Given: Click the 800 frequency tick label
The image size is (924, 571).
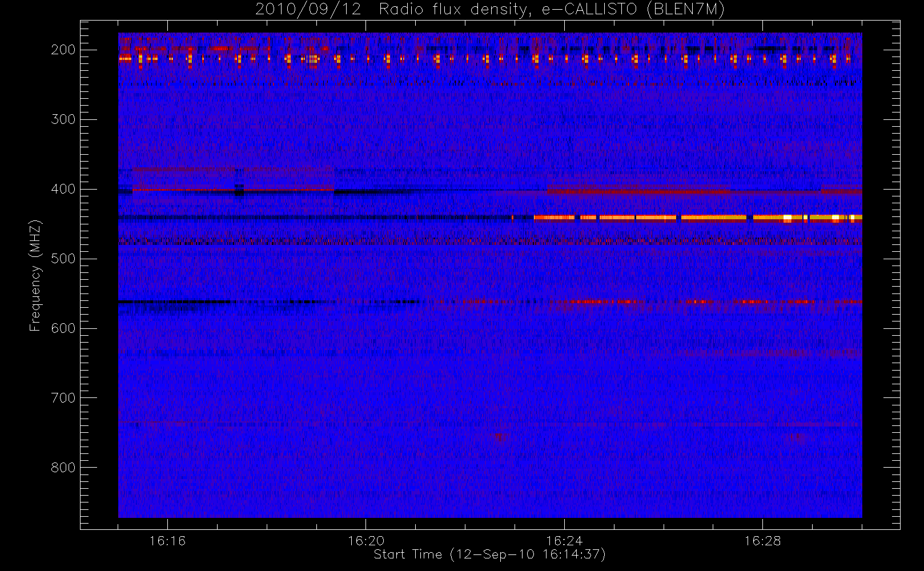Looking at the screenshot, I should pyautogui.click(x=63, y=468).
